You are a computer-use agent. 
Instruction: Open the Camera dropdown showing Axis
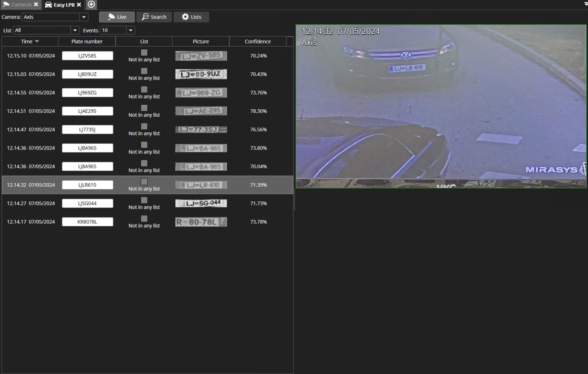coord(84,17)
